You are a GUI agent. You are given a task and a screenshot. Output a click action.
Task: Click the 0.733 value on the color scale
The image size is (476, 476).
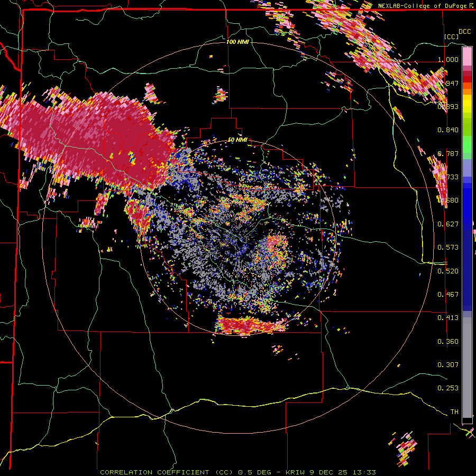tap(448, 177)
